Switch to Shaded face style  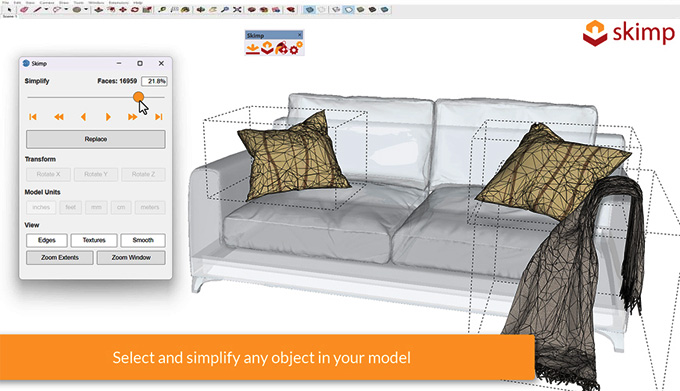pyautogui.click(x=360, y=10)
